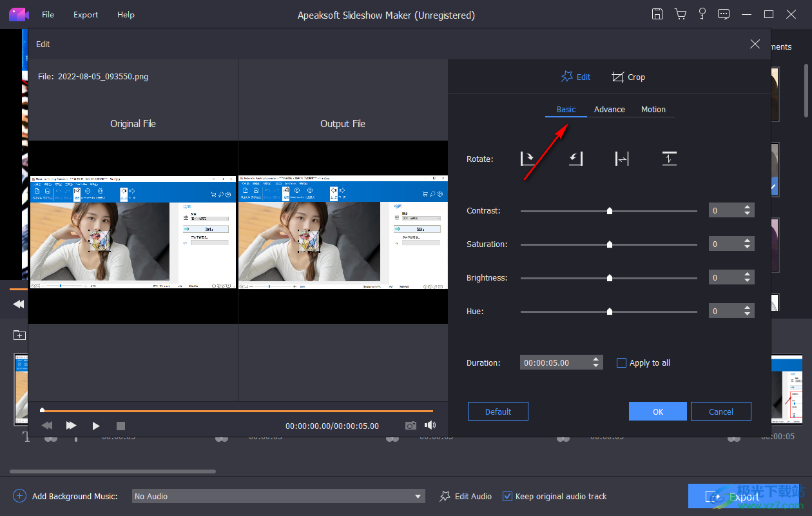Click the orange preview progress bar
Image resolution: width=812 pixels, height=516 pixels.
click(x=237, y=410)
